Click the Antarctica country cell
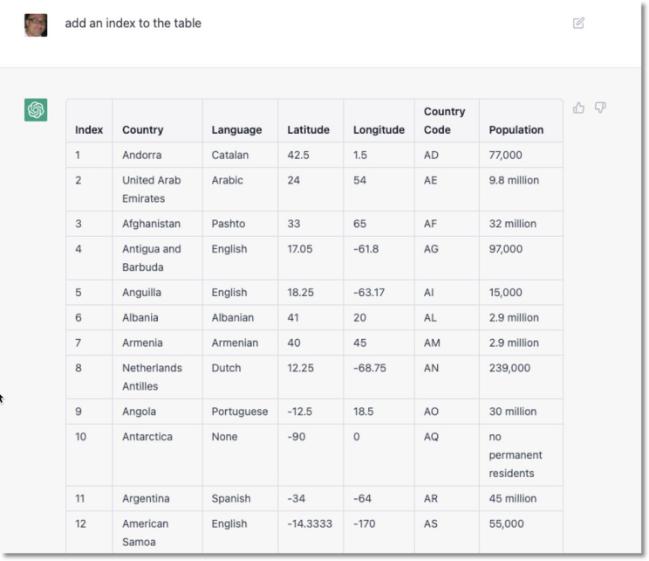The height and width of the screenshot is (561, 649). 147,437
